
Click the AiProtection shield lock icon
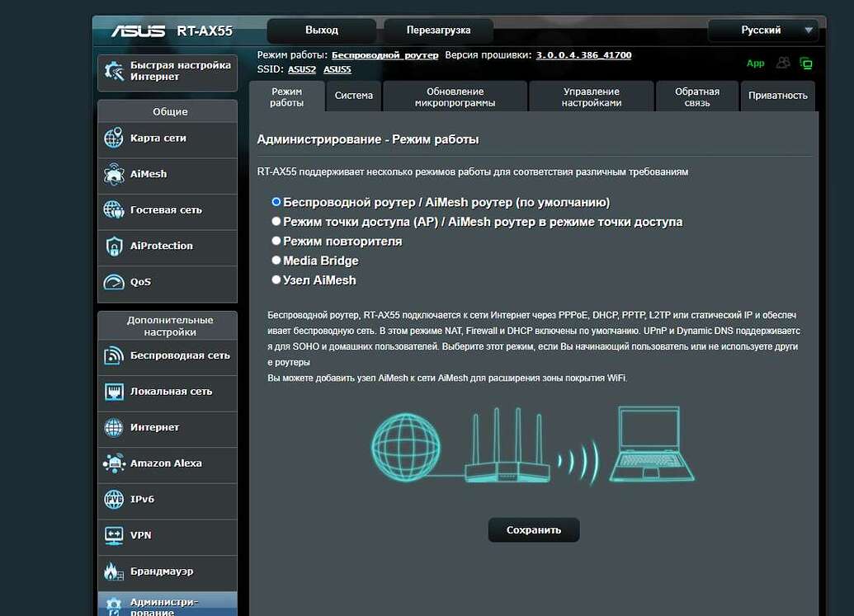point(114,246)
